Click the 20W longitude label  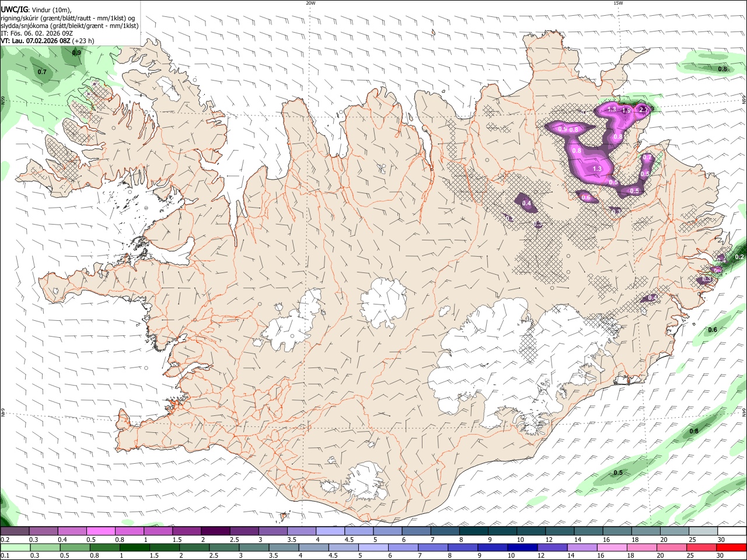[310, 3]
